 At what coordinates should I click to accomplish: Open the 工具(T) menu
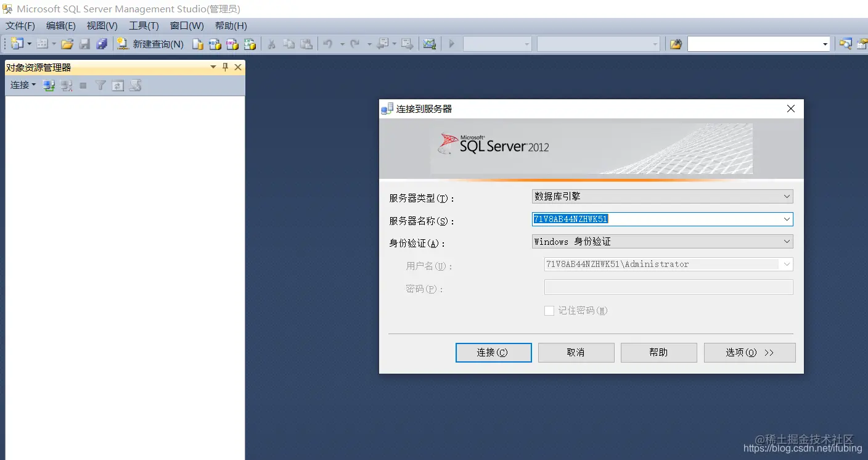tap(144, 26)
